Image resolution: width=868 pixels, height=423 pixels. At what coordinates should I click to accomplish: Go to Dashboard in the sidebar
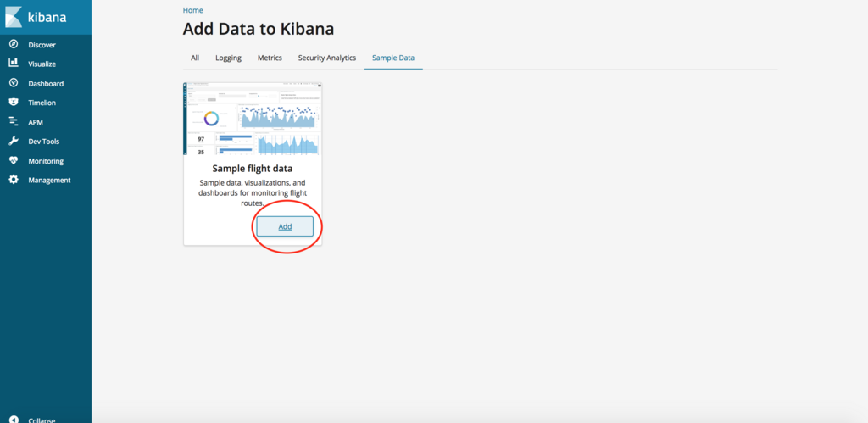pos(46,84)
